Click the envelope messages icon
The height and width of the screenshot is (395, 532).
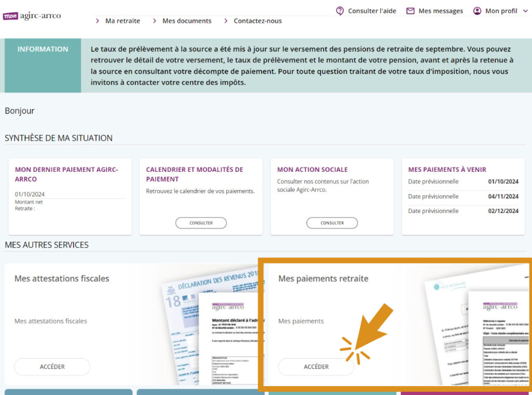[410, 11]
